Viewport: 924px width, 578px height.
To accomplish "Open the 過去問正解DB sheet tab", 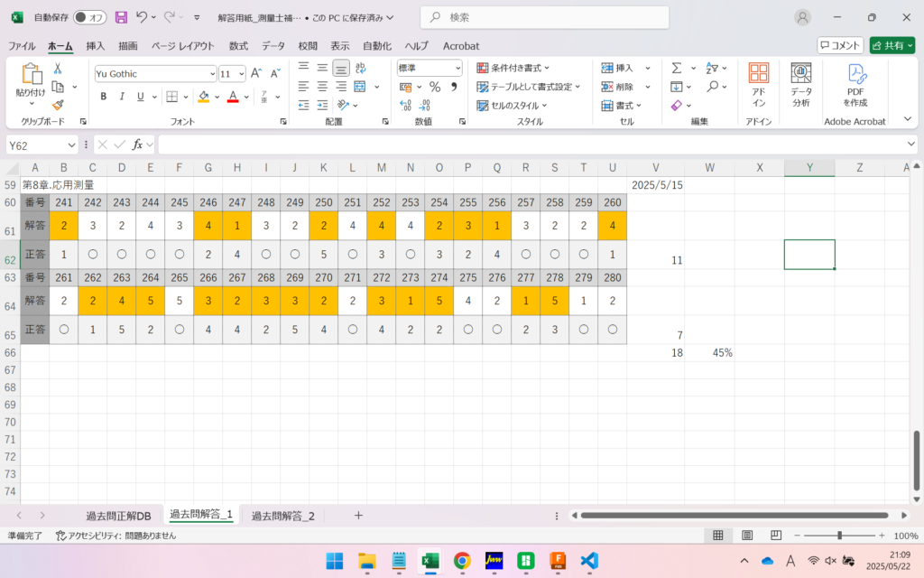I will [x=118, y=516].
